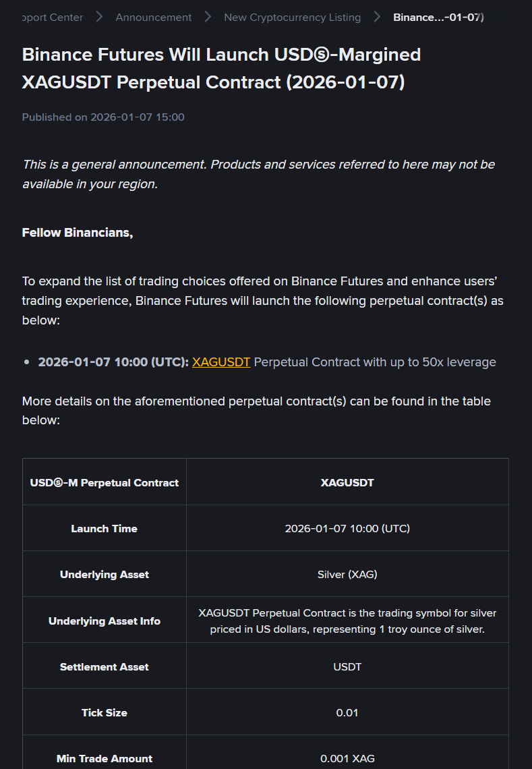Click the Min Trade Amount value 0.001 XAG
This screenshot has height=769, width=532.
(347, 758)
